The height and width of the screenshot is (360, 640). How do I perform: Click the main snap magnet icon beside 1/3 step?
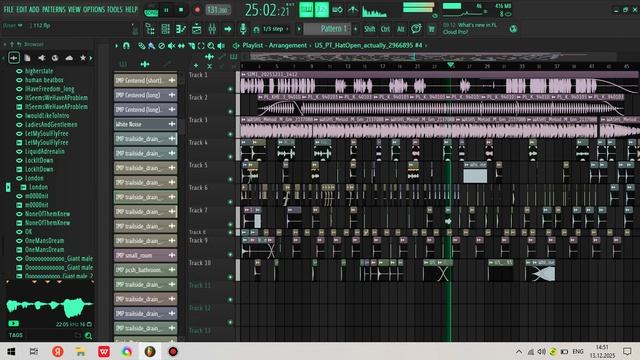pos(256,29)
